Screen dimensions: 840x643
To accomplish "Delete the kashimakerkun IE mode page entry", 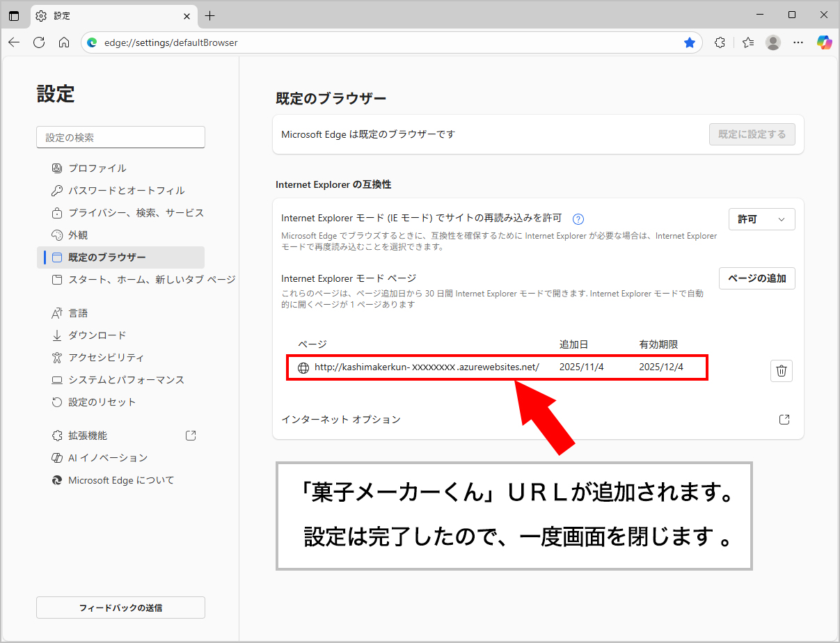I will pyautogui.click(x=781, y=371).
